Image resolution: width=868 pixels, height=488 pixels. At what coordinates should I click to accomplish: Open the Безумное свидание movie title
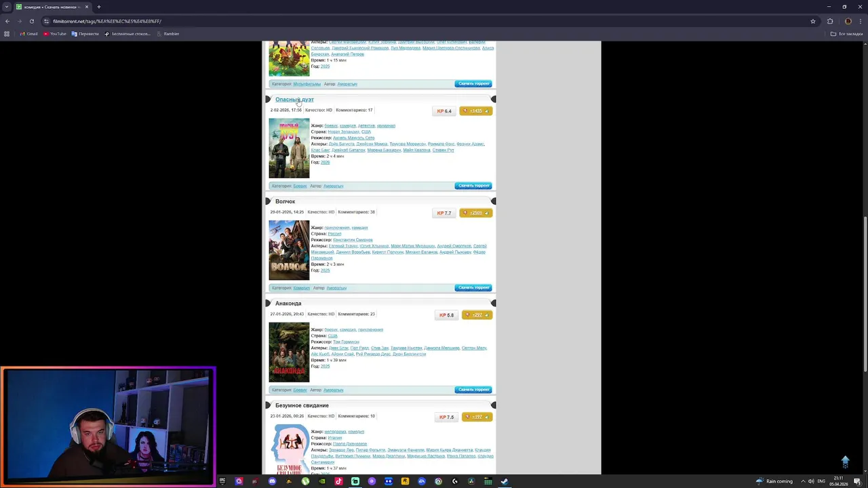[x=302, y=405]
